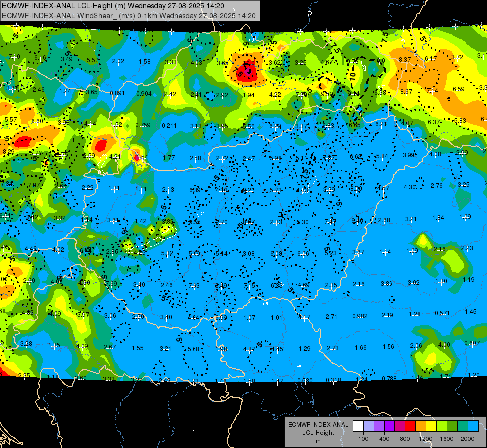Click the vivid violet legend swatch
Viewport: 487px width, 448px height.
coord(390,426)
